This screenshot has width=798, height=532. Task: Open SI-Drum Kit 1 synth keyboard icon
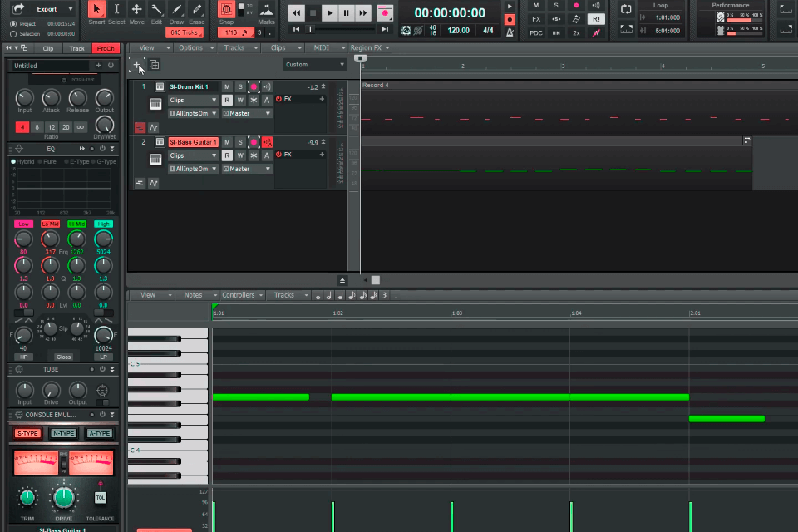tap(155, 105)
